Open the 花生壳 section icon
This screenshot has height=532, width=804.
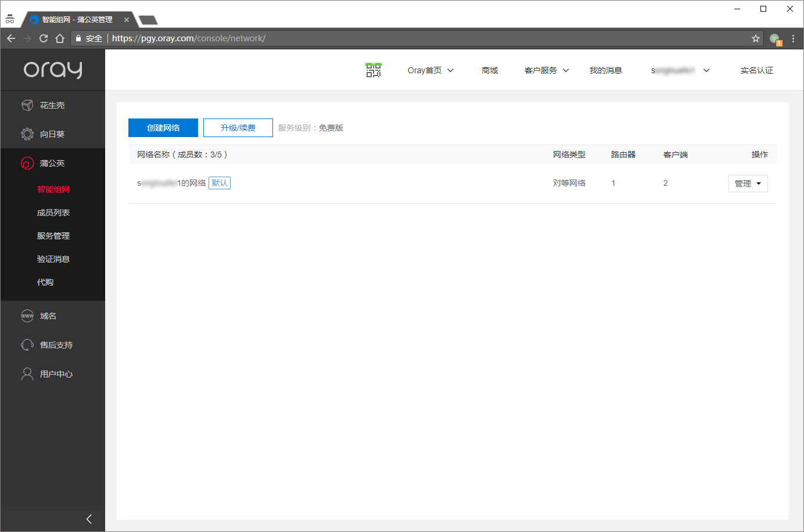point(27,105)
